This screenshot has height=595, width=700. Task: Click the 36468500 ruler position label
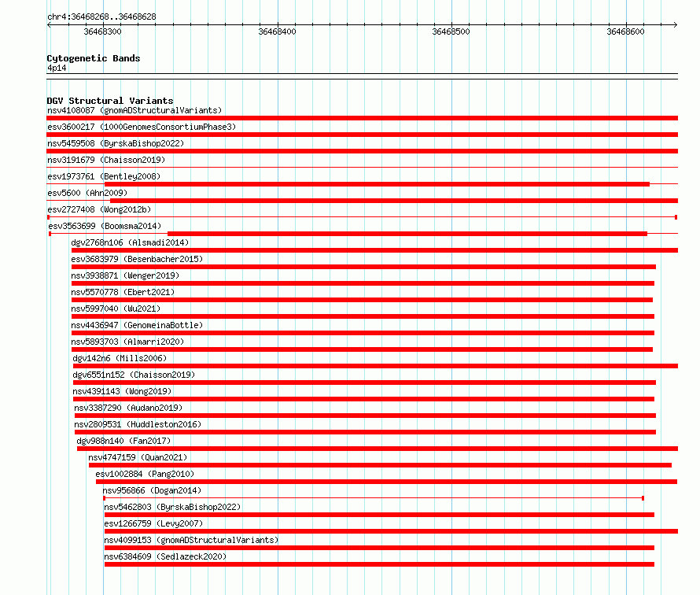451,31
